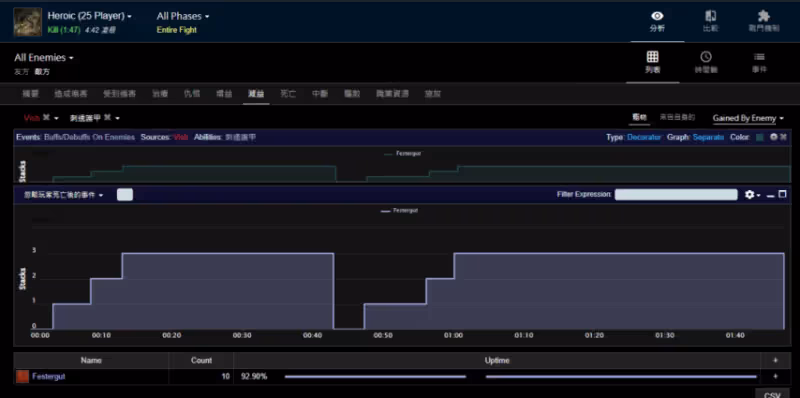Click the Graph: Separate link
This screenshot has width=800, height=398.
coord(708,137)
